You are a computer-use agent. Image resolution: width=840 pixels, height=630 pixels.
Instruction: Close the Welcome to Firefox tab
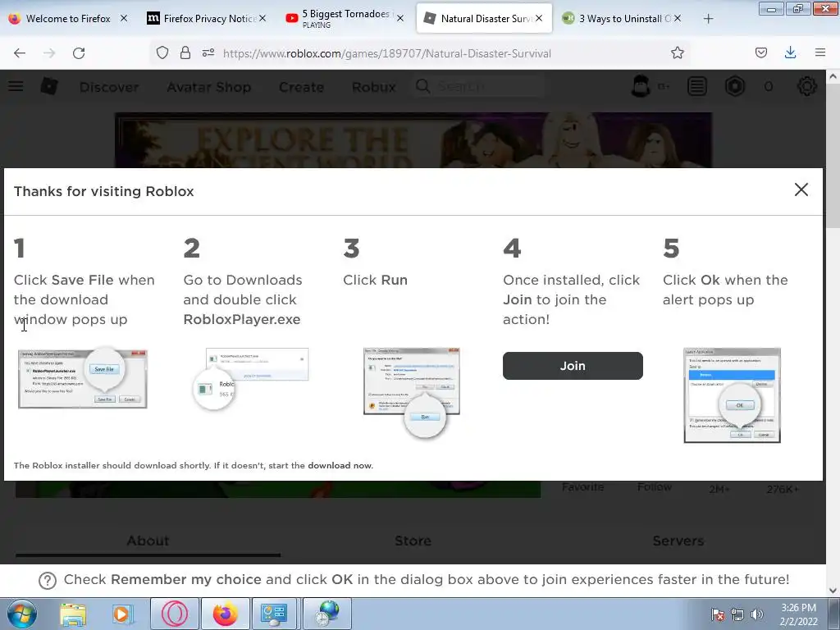[124, 18]
